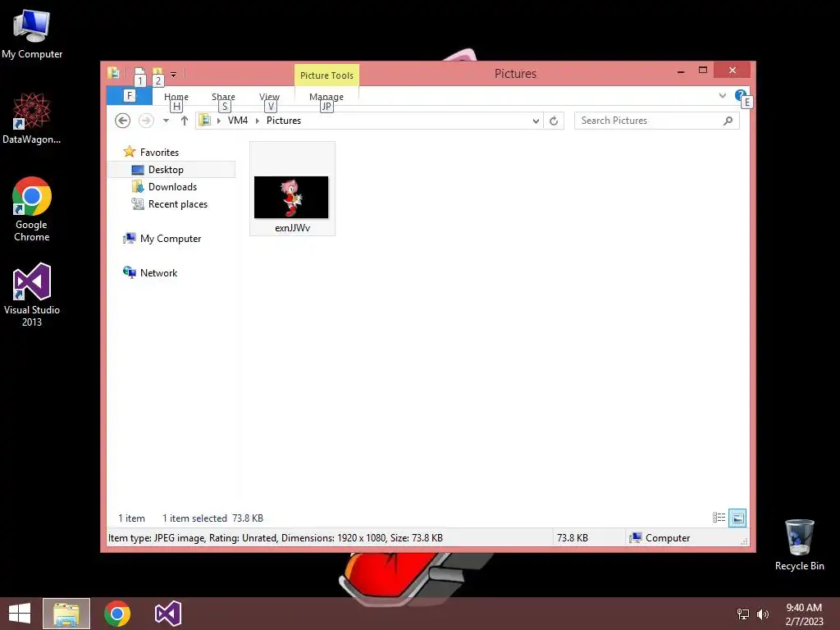Click the Favorites star icon
This screenshot has width=840, height=630.
pyautogui.click(x=129, y=152)
